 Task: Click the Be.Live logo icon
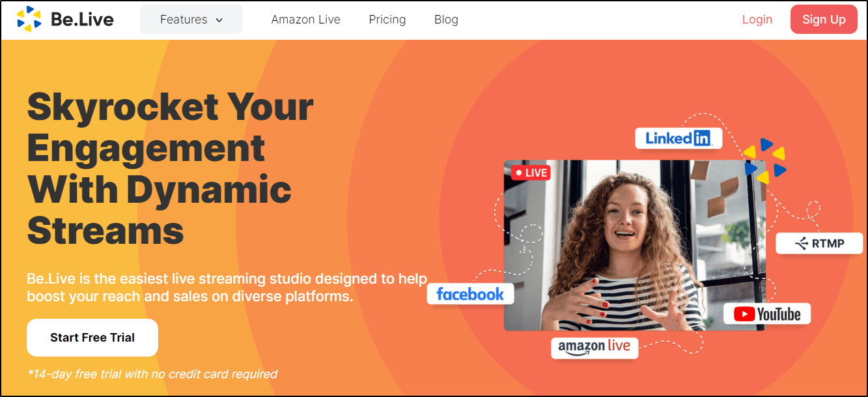point(29,20)
